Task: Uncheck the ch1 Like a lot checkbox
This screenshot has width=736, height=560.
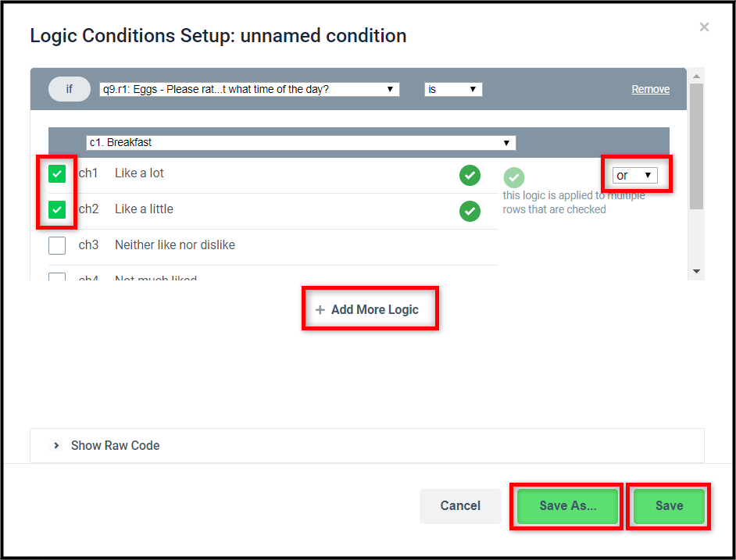Action: point(57,173)
